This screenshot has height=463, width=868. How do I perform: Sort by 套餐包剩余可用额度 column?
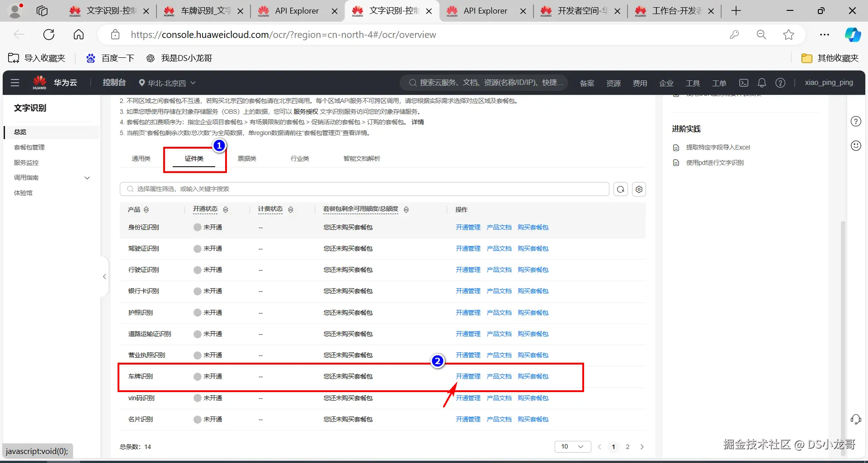406,210
